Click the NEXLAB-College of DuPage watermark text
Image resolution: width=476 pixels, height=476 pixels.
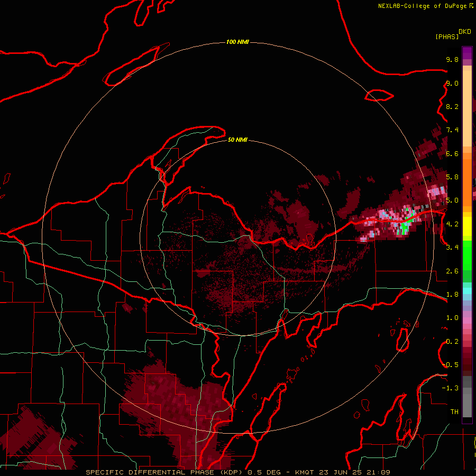(x=425, y=6)
